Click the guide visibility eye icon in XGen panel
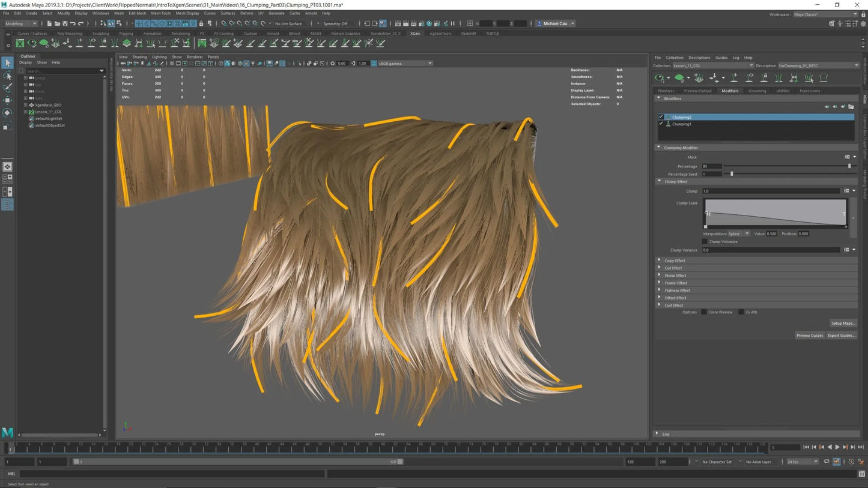 pyautogui.click(x=750, y=78)
